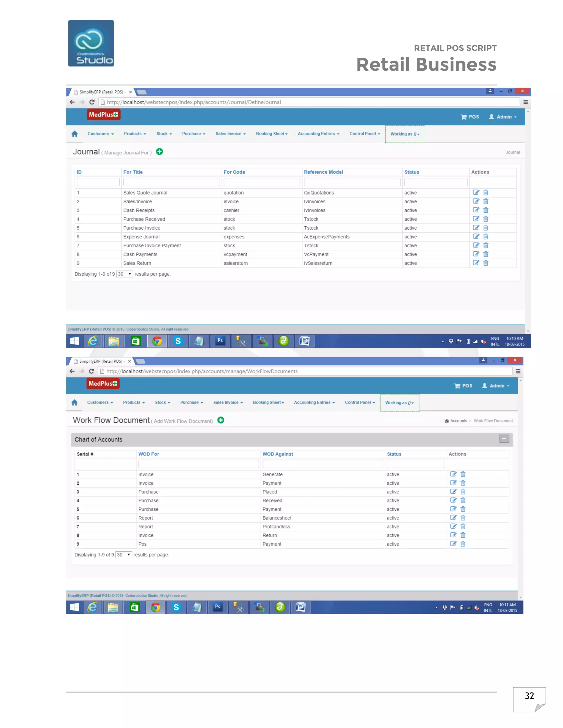Sort Journal table by Status column
The image size is (563, 728).
(x=412, y=172)
